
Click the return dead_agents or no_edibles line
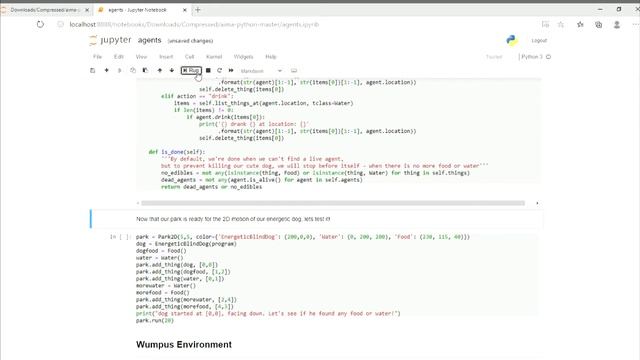(211, 187)
